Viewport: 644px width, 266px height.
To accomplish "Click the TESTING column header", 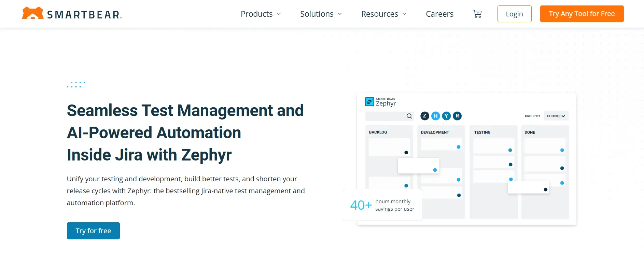I will point(482,132).
